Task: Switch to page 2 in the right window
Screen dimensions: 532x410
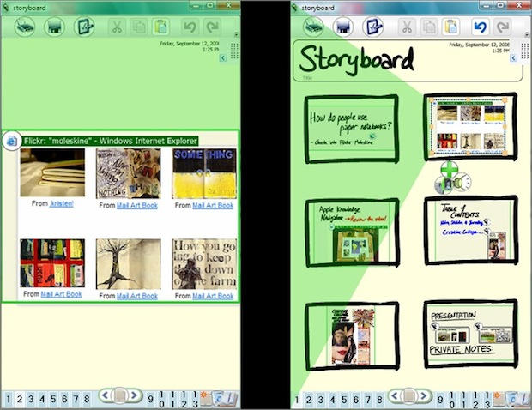Action: coord(309,400)
